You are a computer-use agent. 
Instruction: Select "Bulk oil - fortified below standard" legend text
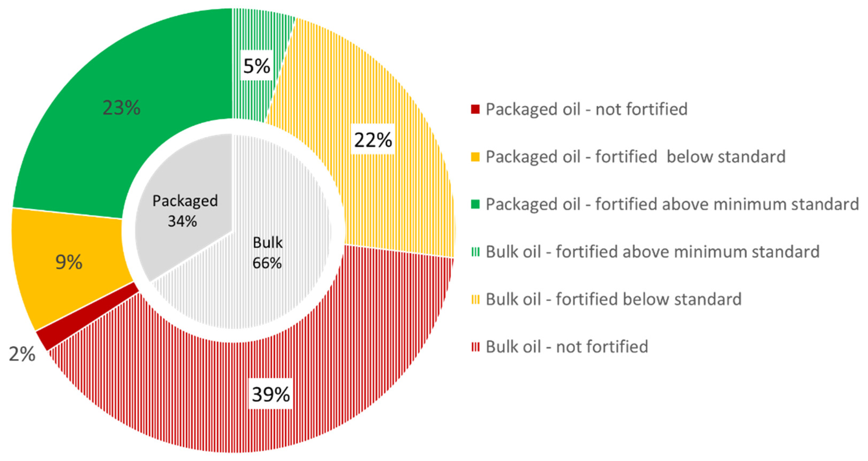pyautogui.click(x=613, y=299)
